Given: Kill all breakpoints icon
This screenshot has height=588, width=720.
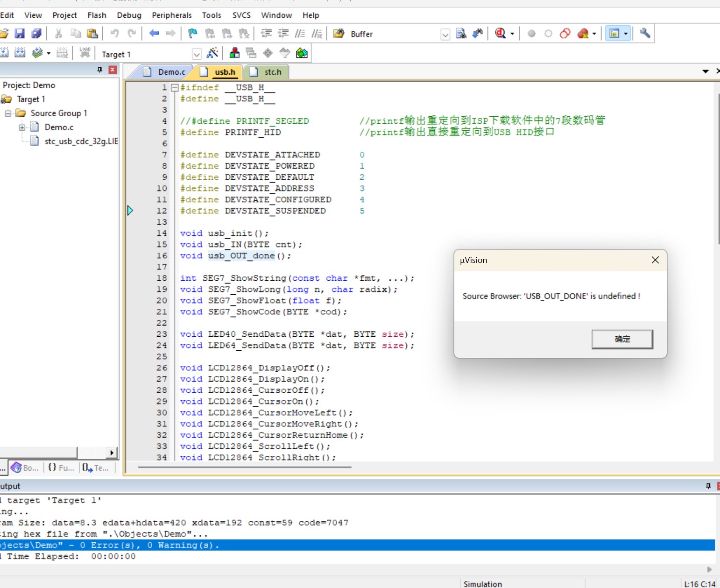Looking at the screenshot, I should 582,34.
